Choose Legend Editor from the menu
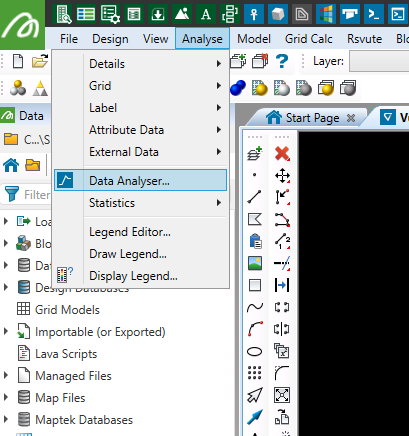The height and width of the screenshot is (436, 409). pyautogui.click(x=140, y=232)
